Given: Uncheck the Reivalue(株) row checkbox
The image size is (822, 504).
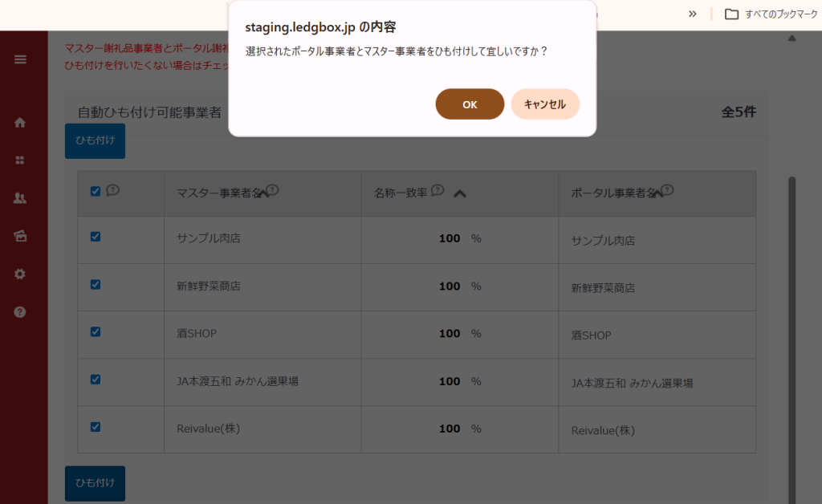Looking at the screenshot, I should click(x=96, y=427).
